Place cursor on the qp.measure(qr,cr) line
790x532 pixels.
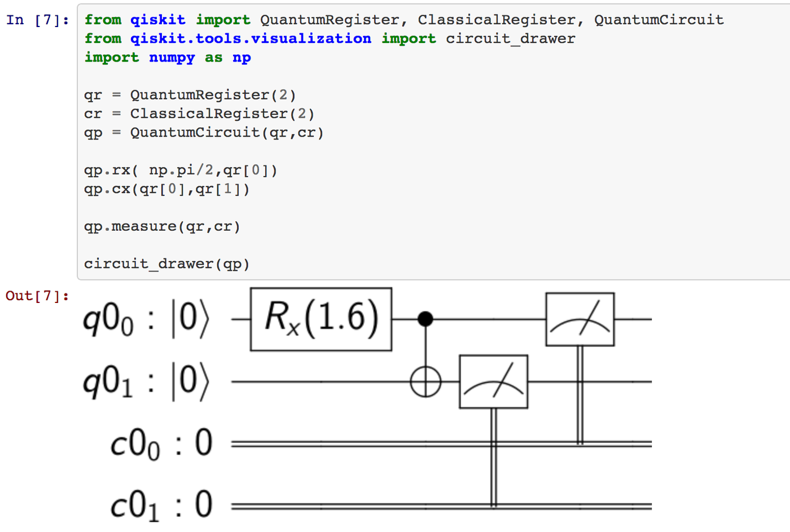163,227
